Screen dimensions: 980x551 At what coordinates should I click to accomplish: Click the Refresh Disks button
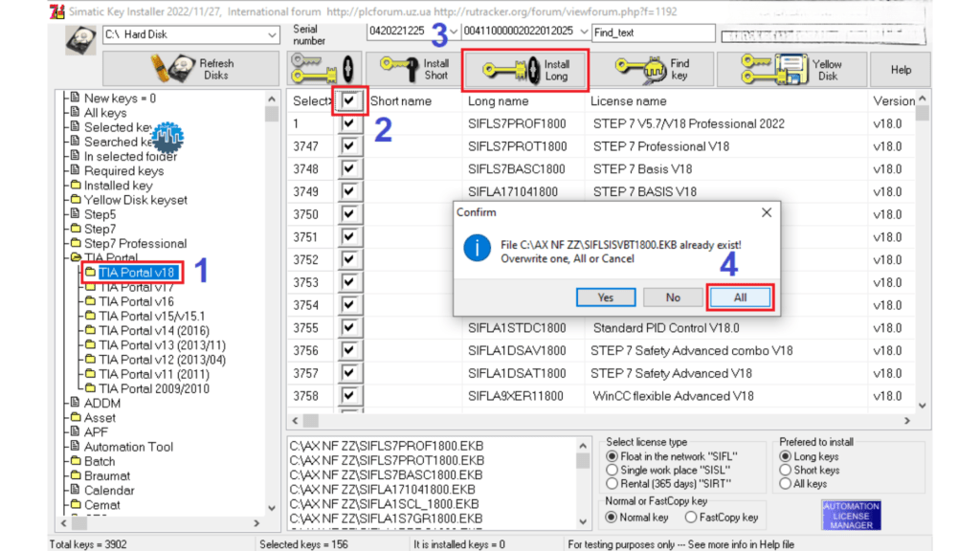tap(190, 69)
